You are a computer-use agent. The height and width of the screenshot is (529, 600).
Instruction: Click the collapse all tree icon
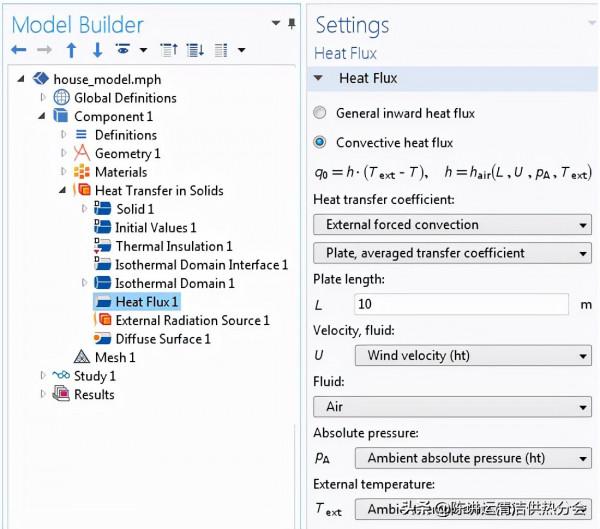170,50
